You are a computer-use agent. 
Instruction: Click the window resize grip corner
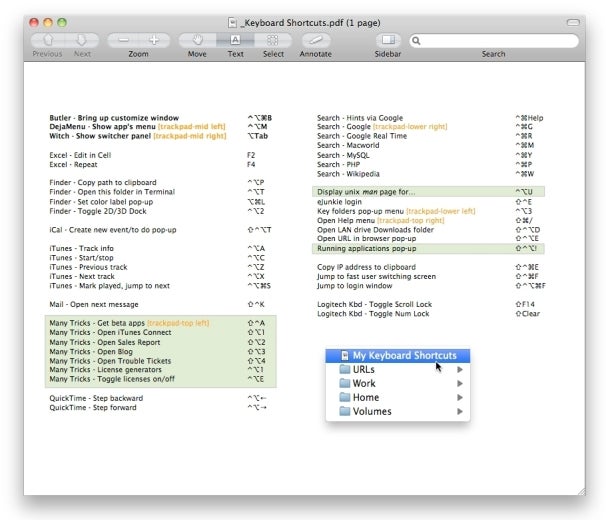point(581,491)
